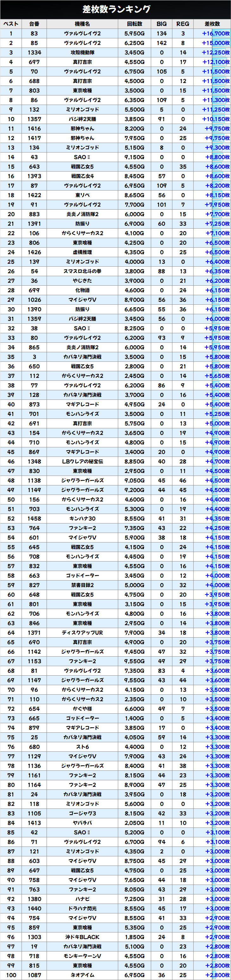
Task: Click machine number 873 in マギアレコード row
Action: [34, 405]
